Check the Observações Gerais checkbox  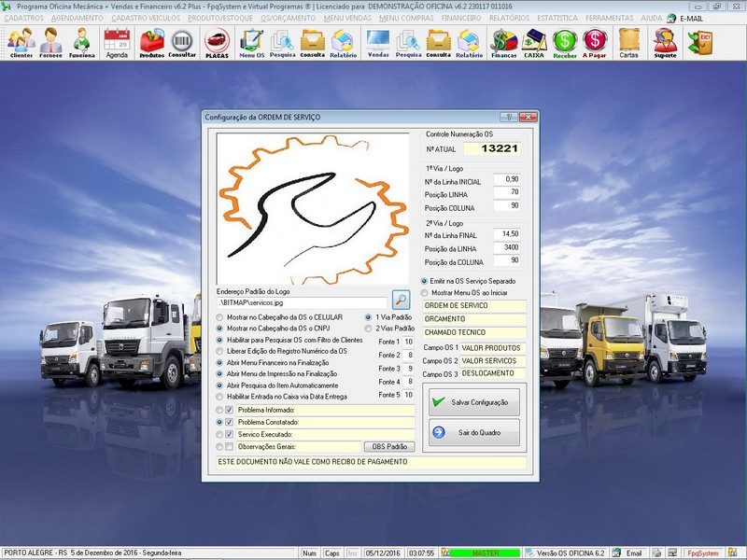pos(229,447)
